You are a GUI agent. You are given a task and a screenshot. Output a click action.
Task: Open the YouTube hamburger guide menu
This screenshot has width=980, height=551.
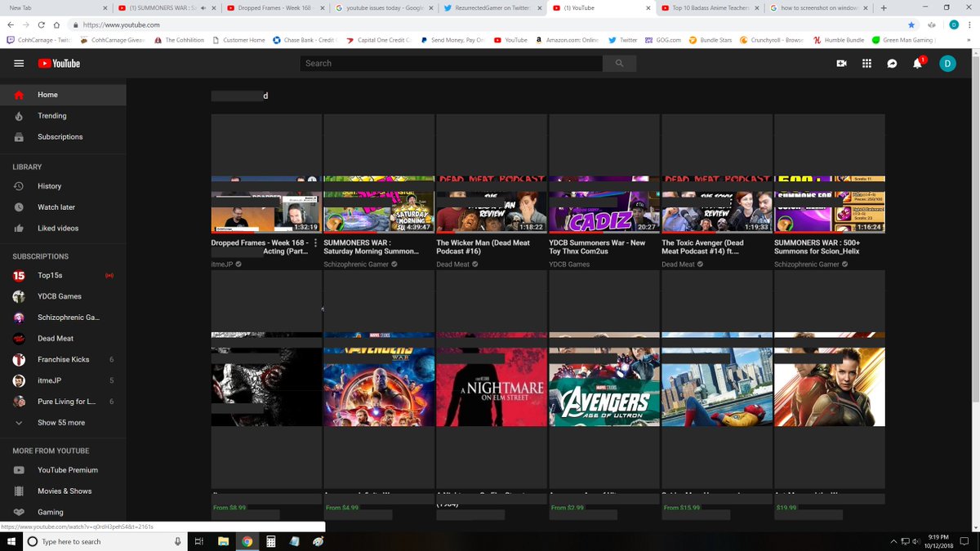(19, 63)
